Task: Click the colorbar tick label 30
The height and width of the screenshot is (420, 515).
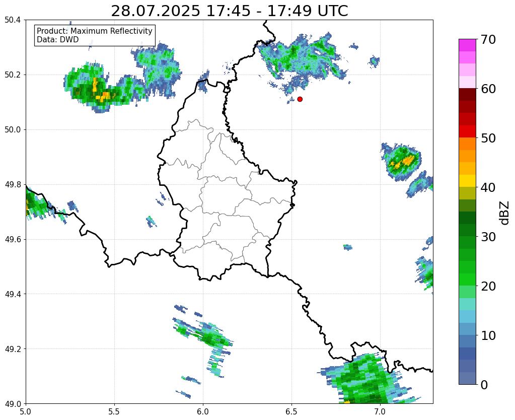Action: point(488,237)
